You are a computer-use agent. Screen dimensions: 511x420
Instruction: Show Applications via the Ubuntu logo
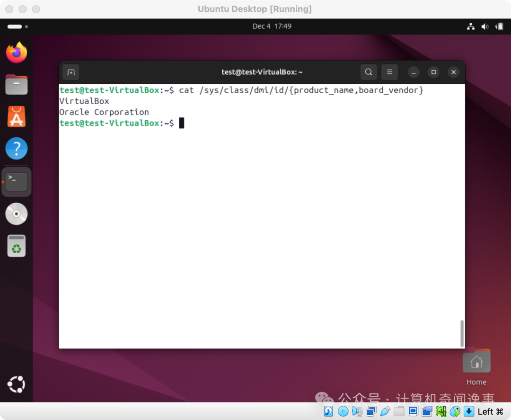coord(17,384)
